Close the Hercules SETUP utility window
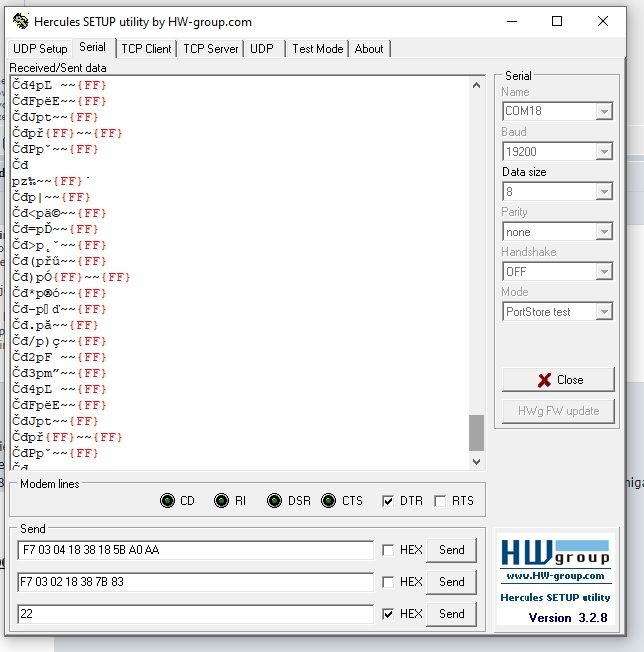644x652 pixels. pyautogui.click(x=603, y=21)
